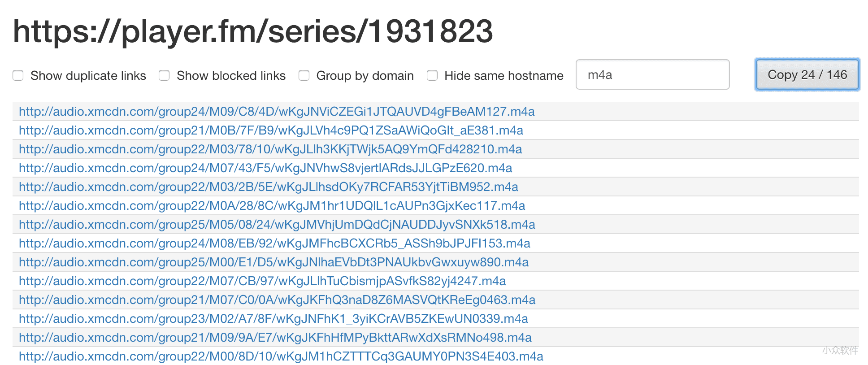Open the group23 link ending in UN0339.m4a
The width and height of the screenshot is (868, 365).
coord(273,319)
